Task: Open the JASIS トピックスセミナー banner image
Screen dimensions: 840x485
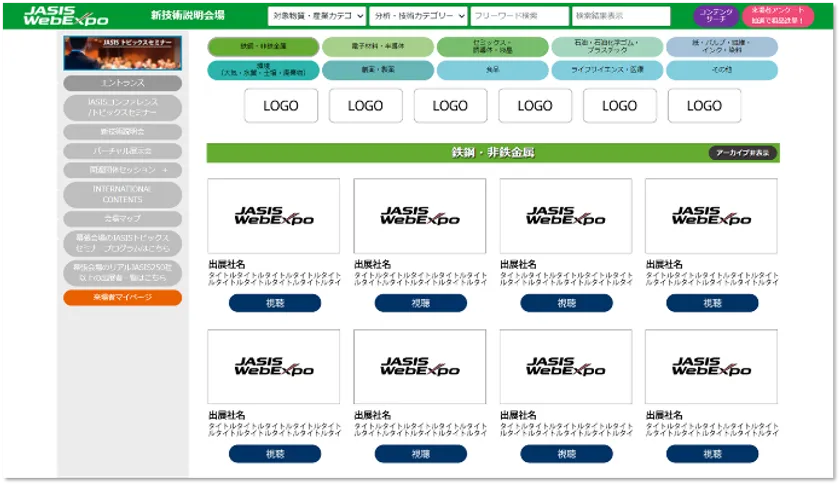Action: click(x=123, y=53)
